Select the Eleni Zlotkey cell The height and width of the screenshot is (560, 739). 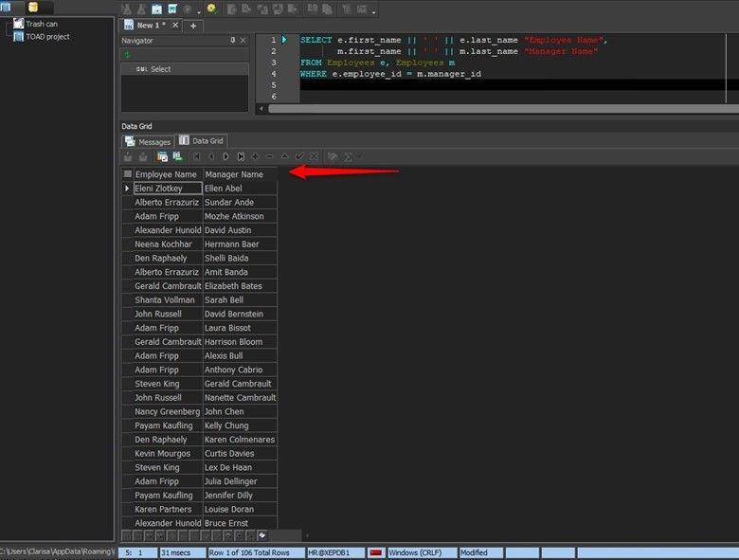(x=168, y=188)
